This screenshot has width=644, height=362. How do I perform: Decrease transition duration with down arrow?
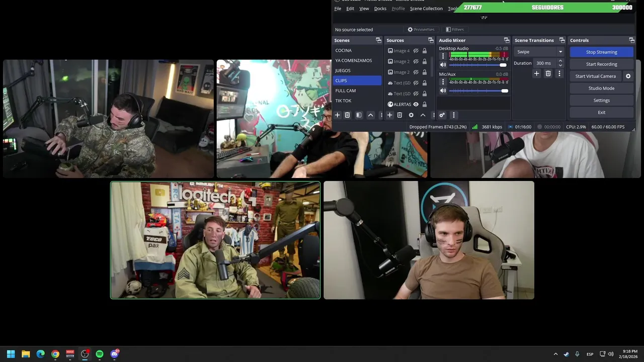560,65
